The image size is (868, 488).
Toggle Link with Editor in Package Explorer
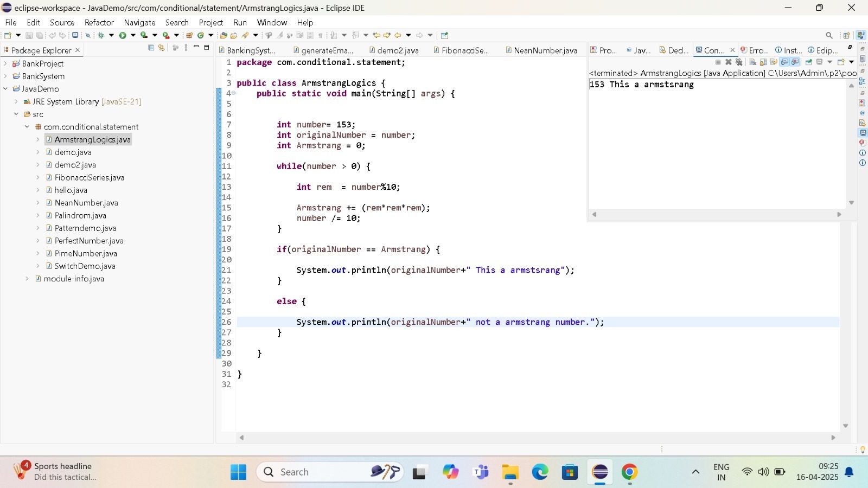point(161,48)
